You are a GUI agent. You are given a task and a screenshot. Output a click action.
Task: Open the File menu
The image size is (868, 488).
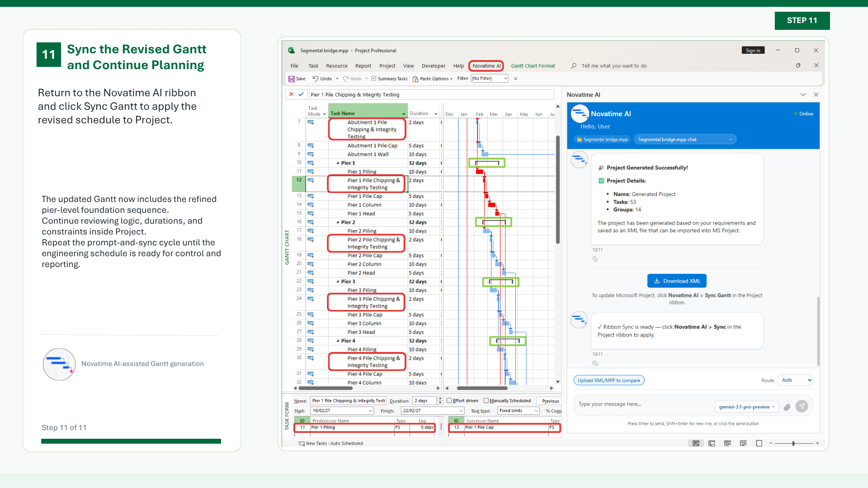coord(294,66)
